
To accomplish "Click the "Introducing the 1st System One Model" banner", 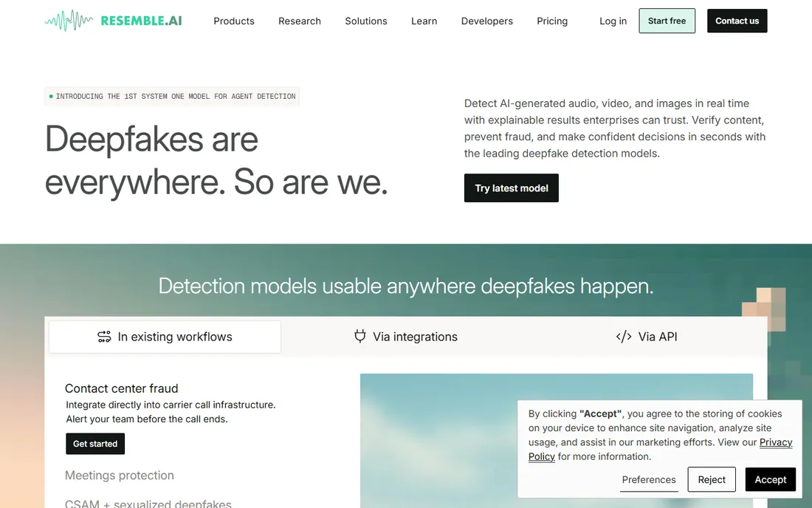I will click(x=172, y=96).
